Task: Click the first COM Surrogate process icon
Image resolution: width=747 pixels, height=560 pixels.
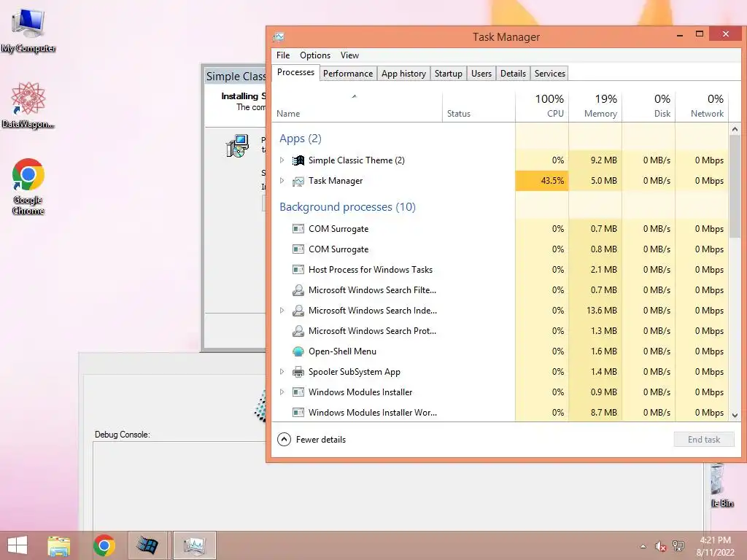Action: (x=298, y=229)
